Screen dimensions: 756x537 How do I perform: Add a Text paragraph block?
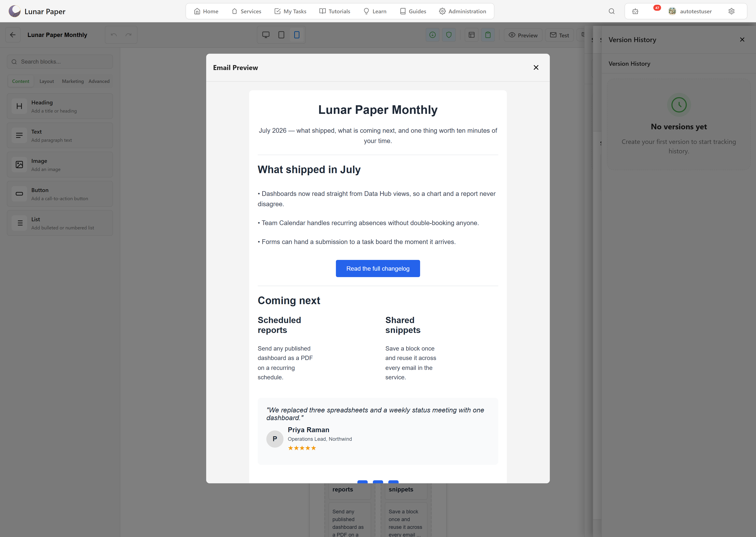click(x=60, y=136)
